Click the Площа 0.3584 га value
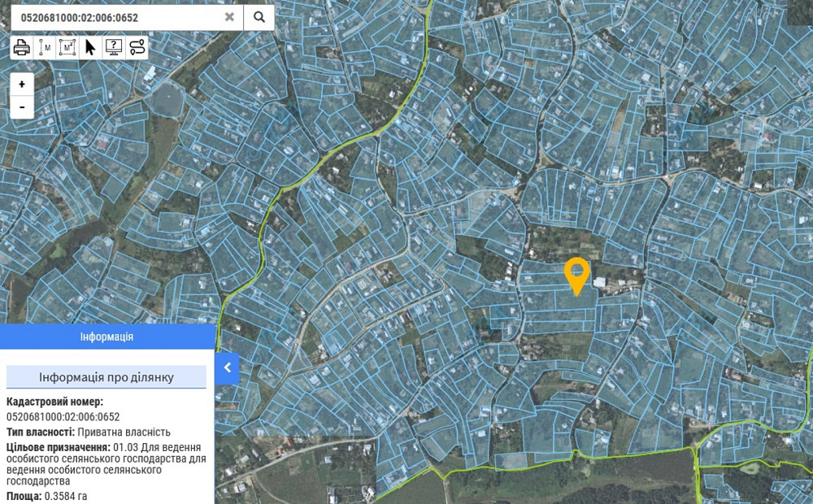Screen dimensions: 813x504 [66, 496]
